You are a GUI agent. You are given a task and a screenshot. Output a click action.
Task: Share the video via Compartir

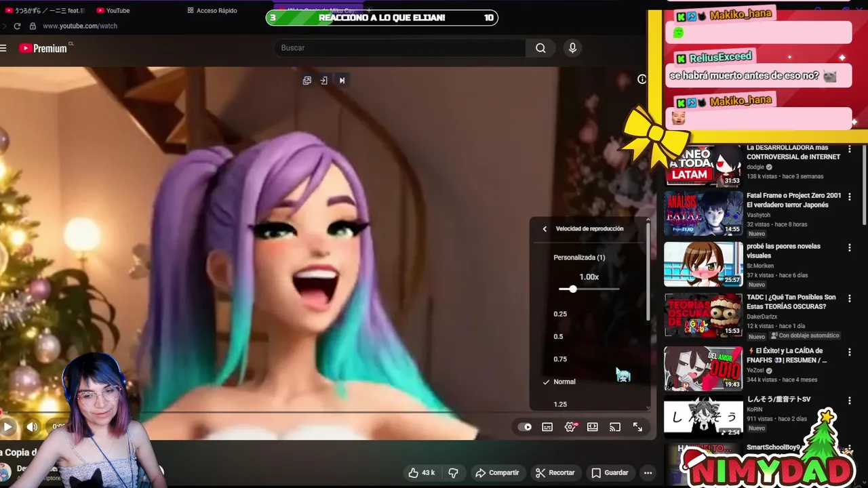[x=497, y=472]
